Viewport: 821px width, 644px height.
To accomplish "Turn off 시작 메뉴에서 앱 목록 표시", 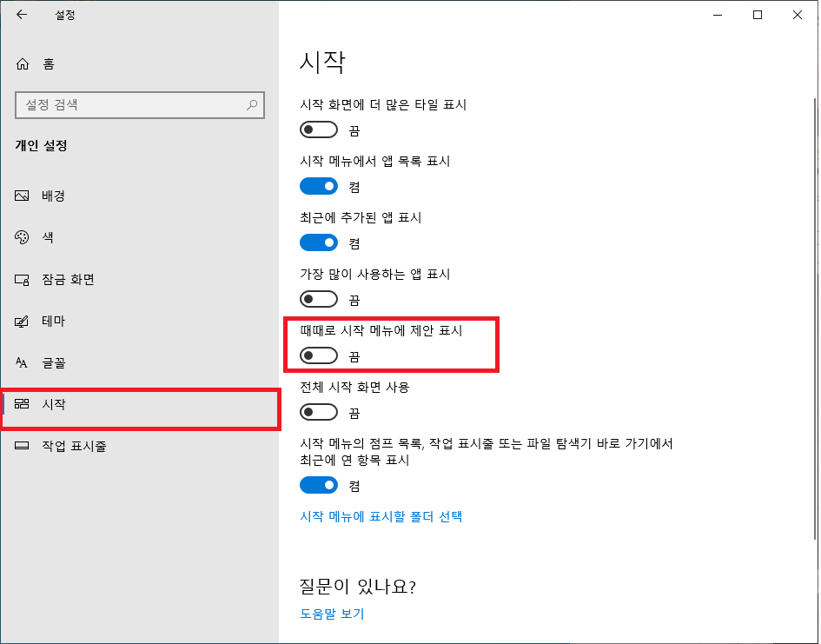I will coord(318,186).
